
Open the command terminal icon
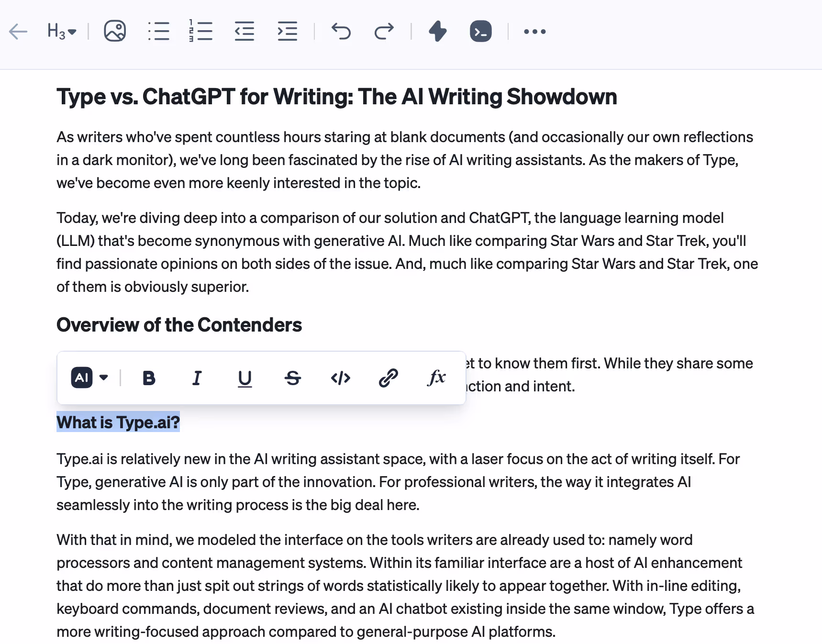pos(481,32)
